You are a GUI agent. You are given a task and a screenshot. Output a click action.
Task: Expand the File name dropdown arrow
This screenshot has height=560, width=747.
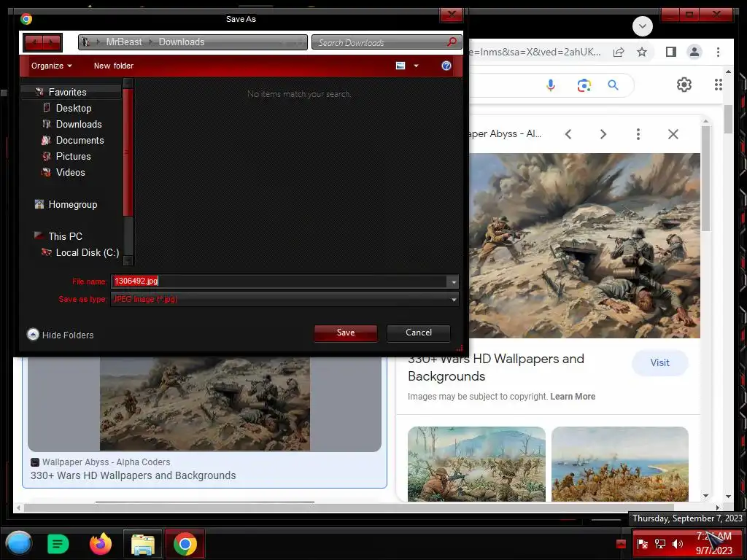[453, 282]
